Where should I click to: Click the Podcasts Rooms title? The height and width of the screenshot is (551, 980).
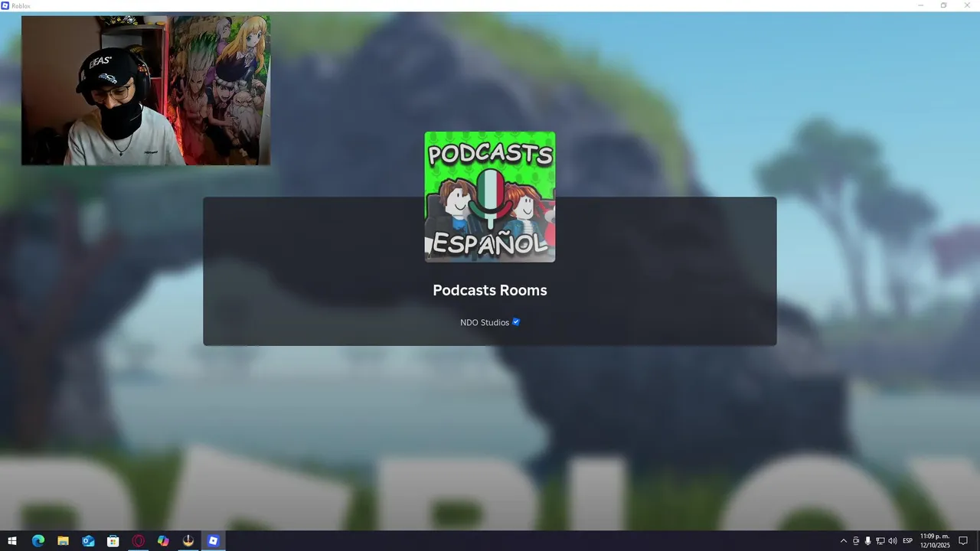[490, 290]
